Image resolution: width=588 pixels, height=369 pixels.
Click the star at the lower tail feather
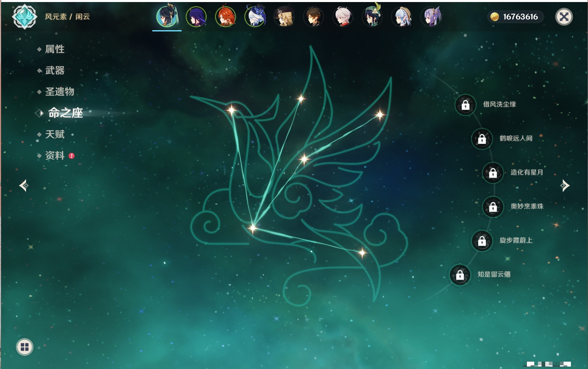[x=362, y=253]
